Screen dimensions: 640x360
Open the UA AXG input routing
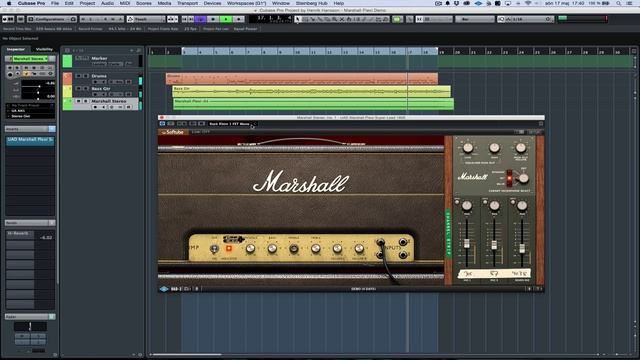tap(30, 111)
